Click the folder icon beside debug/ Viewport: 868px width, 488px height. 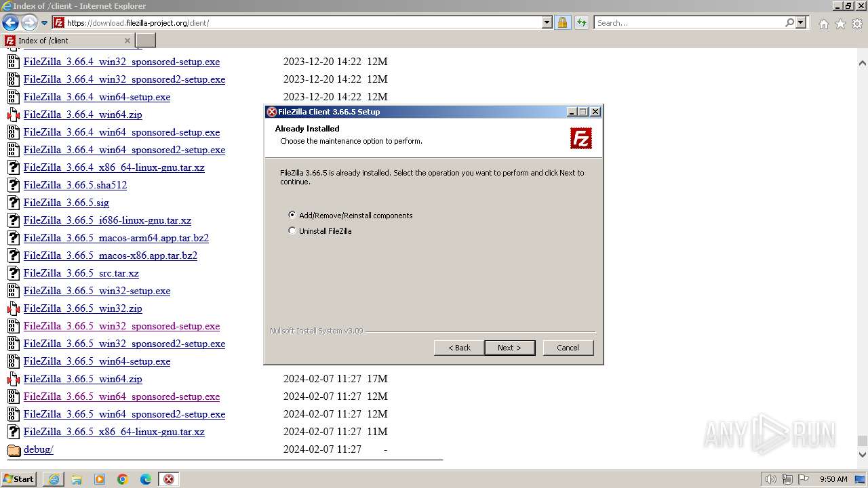(14, 450)
